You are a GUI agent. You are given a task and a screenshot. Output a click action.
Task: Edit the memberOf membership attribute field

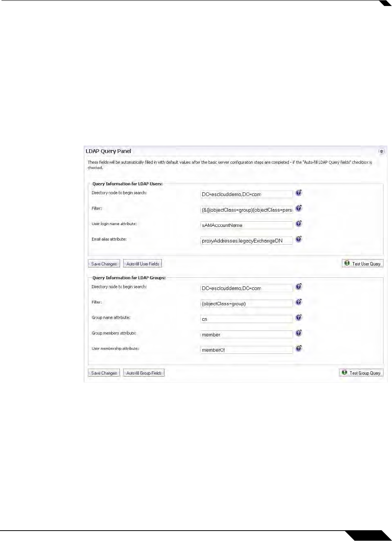246,350
